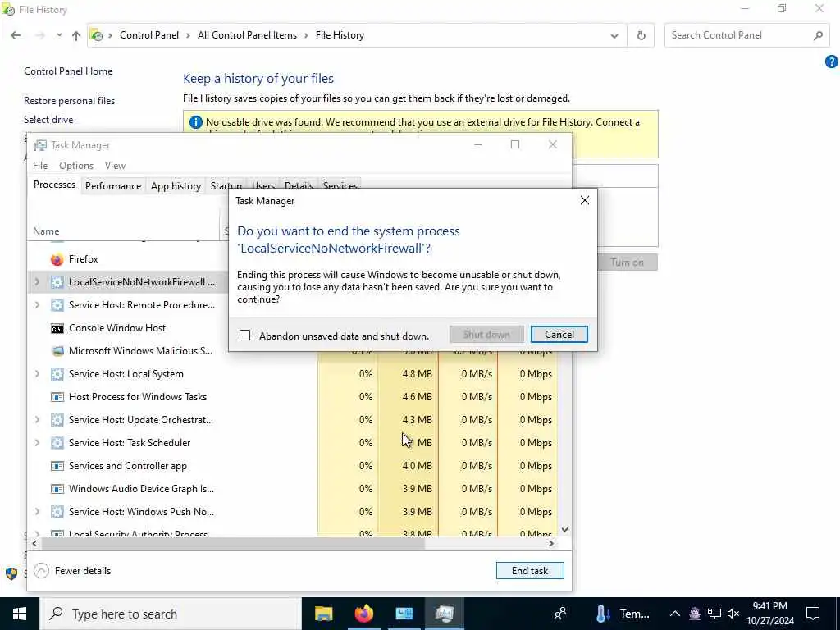The height and width of the screenshot is (630, 840).
Task: Close the Task Manager confirmation dialog with X
Action: coord(584,200)
